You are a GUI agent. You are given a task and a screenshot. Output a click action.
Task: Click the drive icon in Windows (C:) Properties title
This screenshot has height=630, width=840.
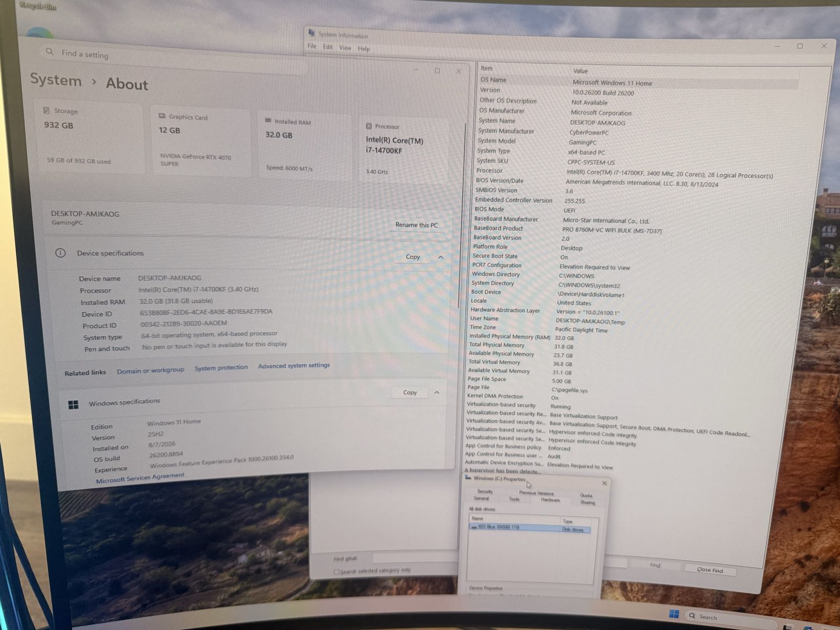(x=468, y=477)
